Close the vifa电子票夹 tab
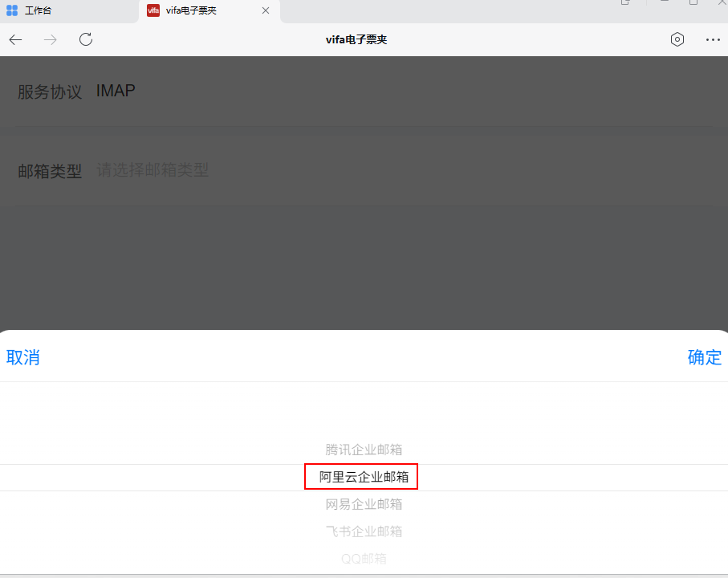The height and width of the screenshot is (578, 728). 266,10
